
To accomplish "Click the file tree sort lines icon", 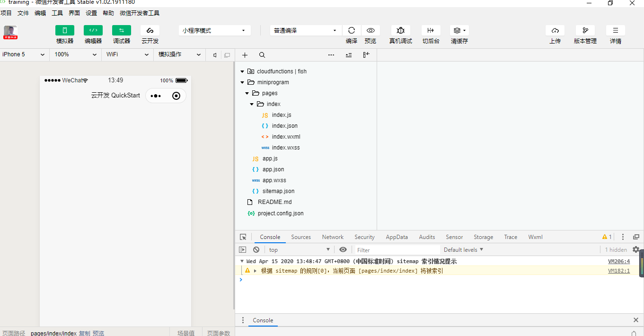I will [x=349, y=55].
